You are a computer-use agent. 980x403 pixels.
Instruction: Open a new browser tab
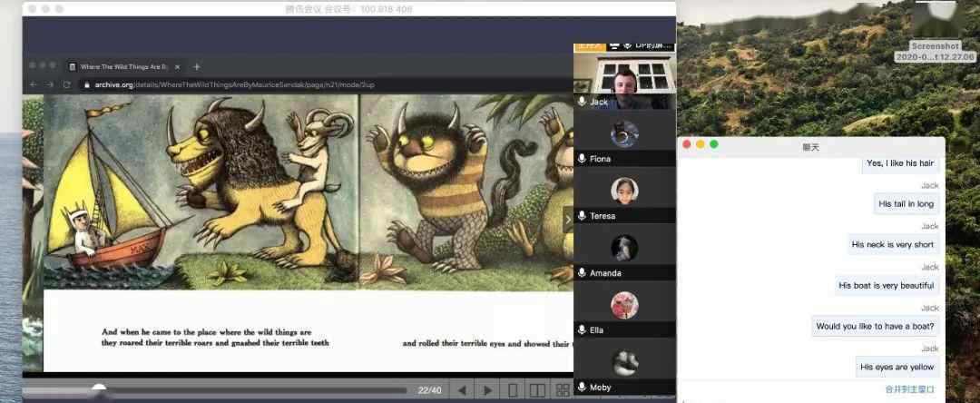pyautogui.click(x=196, y=67)
